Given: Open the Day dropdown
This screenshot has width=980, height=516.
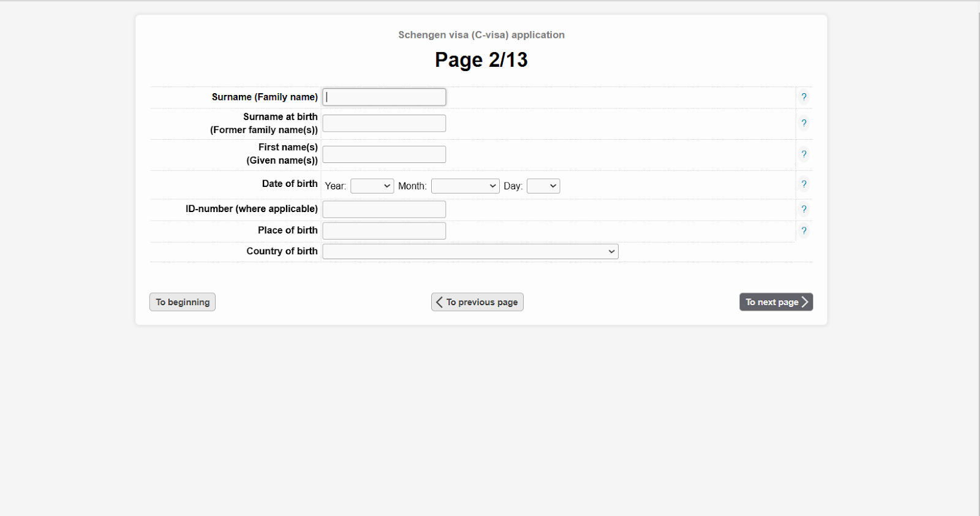Looking at the screenshot, I should (543, 186).
